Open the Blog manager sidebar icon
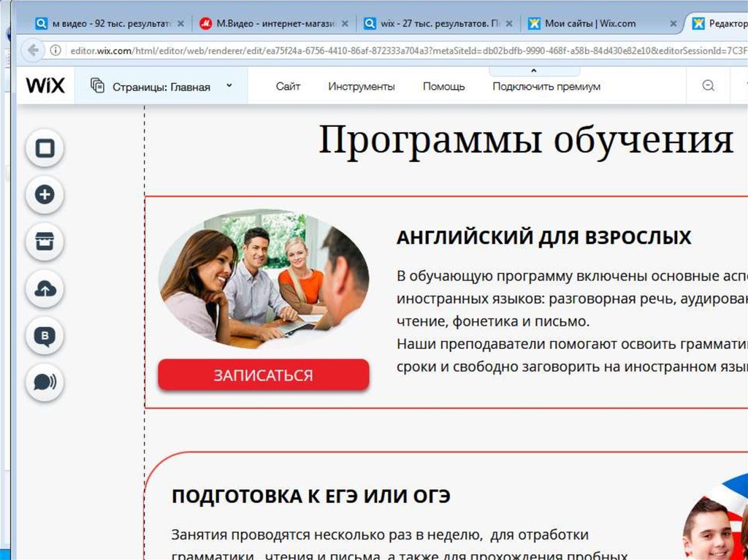748x560 pixels. coord(45,336)
